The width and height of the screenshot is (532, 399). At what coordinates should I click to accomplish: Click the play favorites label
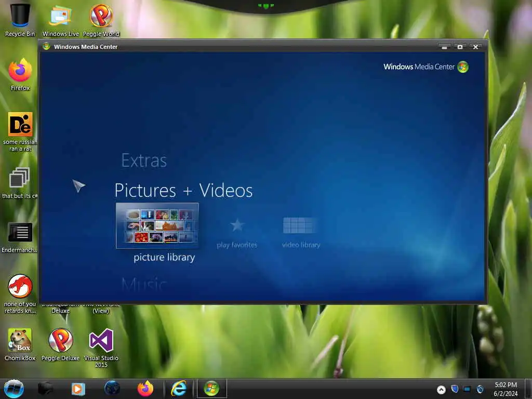(237, 245)
